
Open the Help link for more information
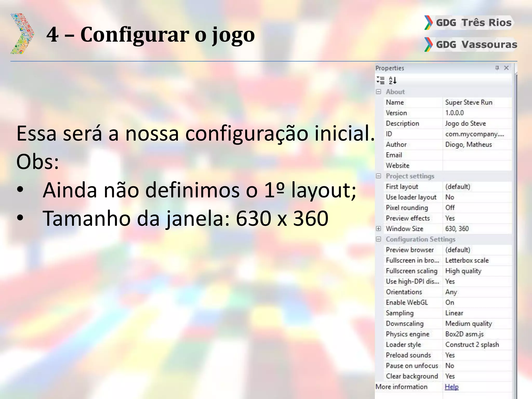(451, 387)
